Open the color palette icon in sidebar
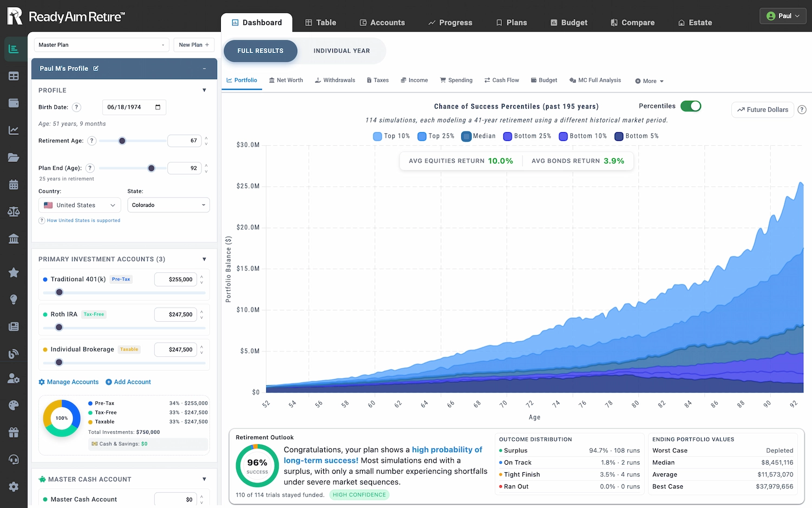812x508 pixels. 14,406
